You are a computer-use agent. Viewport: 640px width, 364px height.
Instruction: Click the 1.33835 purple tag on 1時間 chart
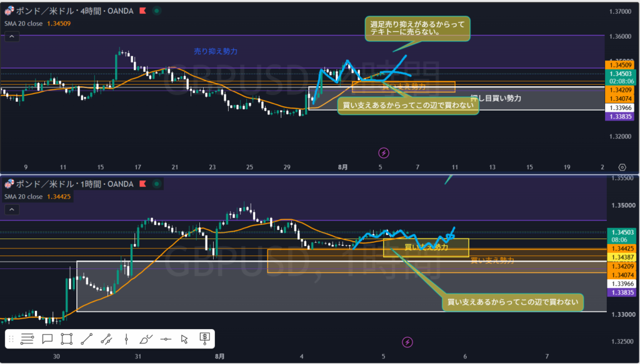click(x=622, y=292)
